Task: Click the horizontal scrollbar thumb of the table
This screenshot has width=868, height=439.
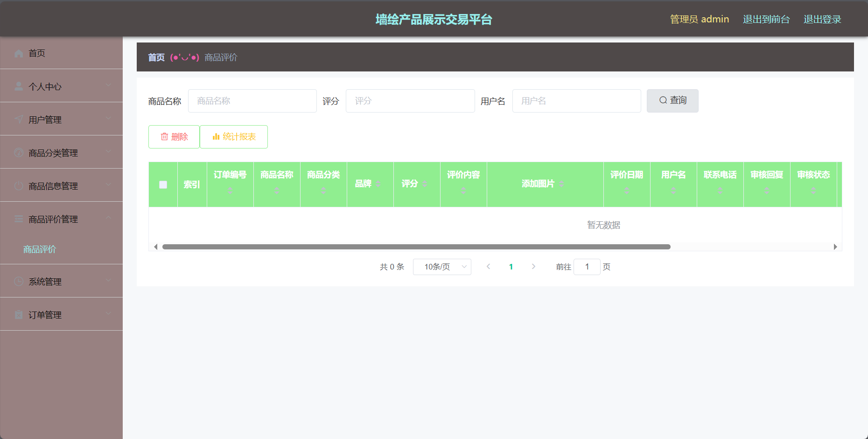Action: pos(416,247)
